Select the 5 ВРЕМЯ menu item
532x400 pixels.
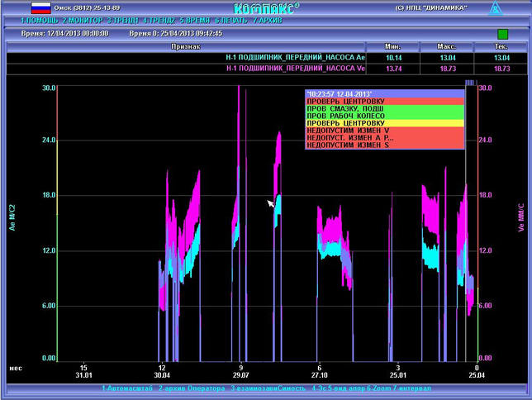[196, 19]
